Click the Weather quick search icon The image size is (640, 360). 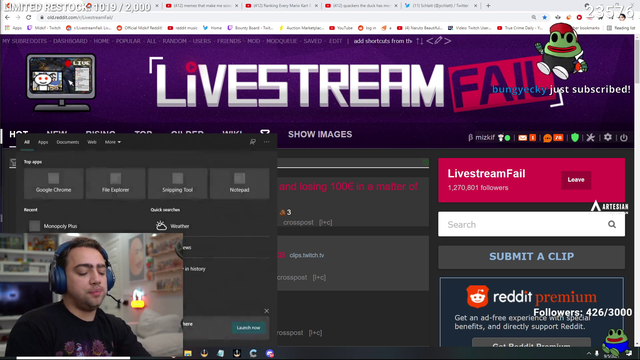pyautogui.click(x=161, y=225)
